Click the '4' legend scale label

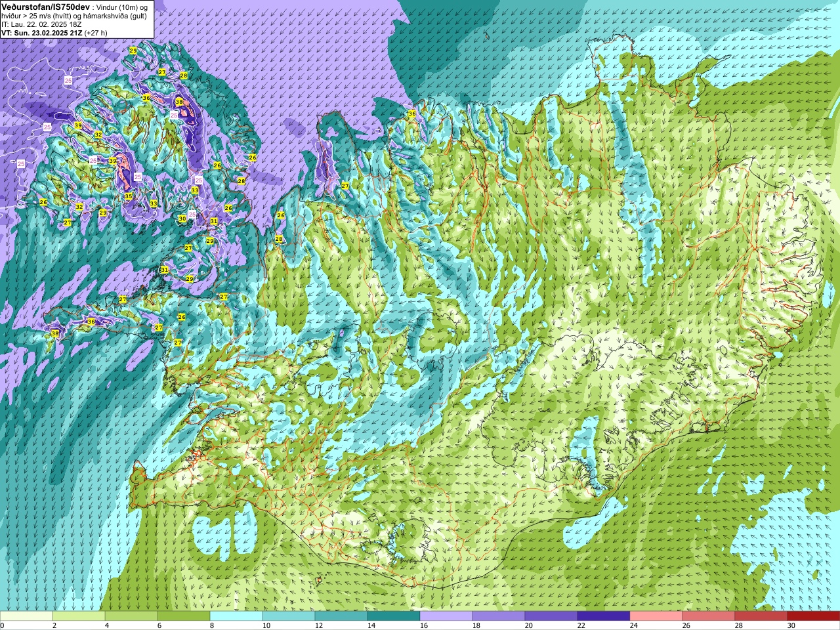(x=106, y=625)
